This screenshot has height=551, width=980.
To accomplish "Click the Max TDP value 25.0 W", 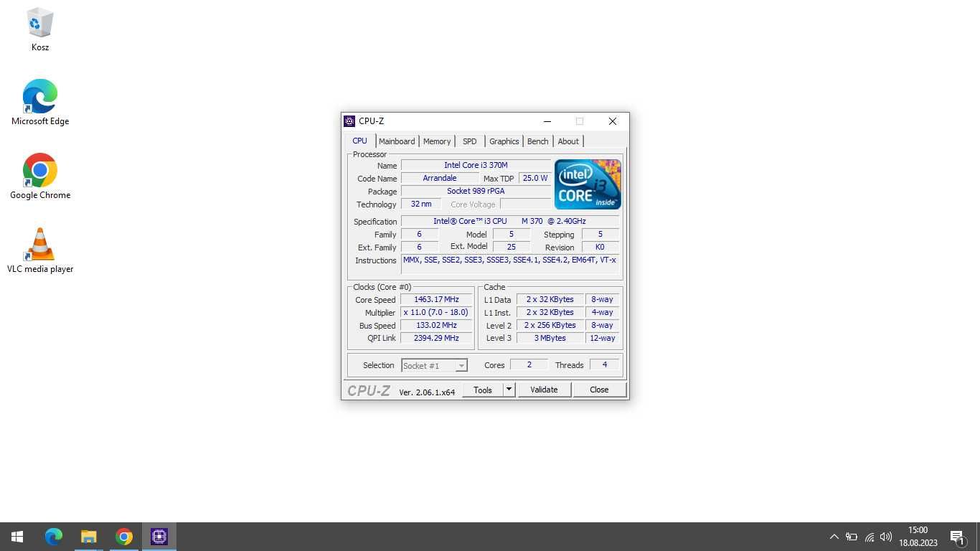I will click(535, 178).
